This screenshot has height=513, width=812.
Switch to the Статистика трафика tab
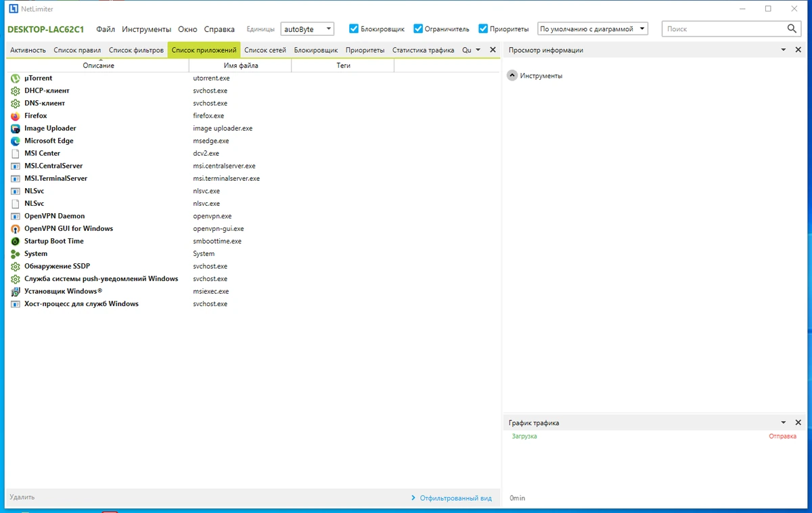[423, 50]
